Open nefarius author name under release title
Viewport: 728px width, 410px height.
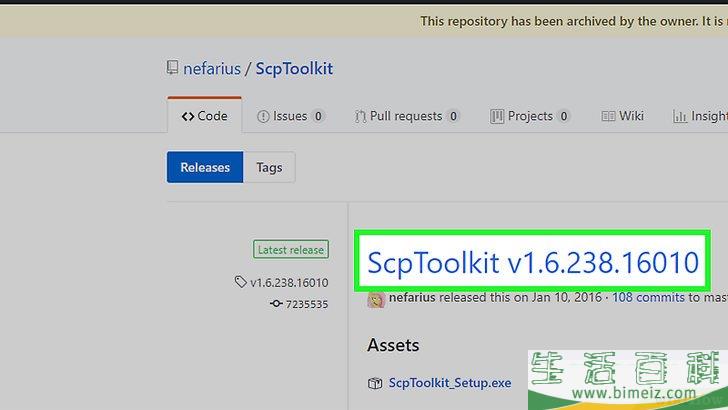tap(412, 297)
